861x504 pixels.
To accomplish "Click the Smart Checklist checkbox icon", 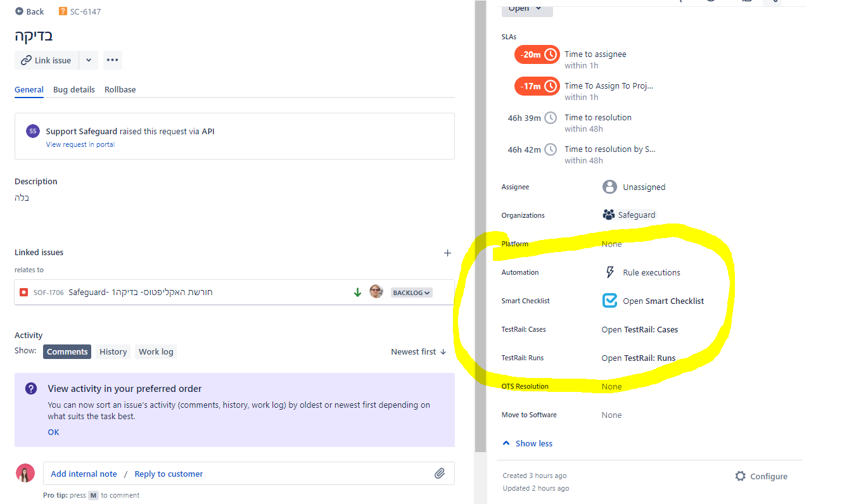I will 609,301.
